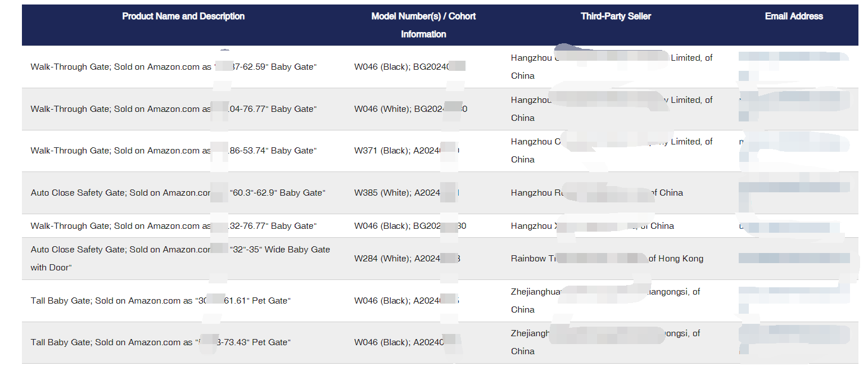
Task: Click the W385 (White) model number cell
Action: tap(408, 193)
